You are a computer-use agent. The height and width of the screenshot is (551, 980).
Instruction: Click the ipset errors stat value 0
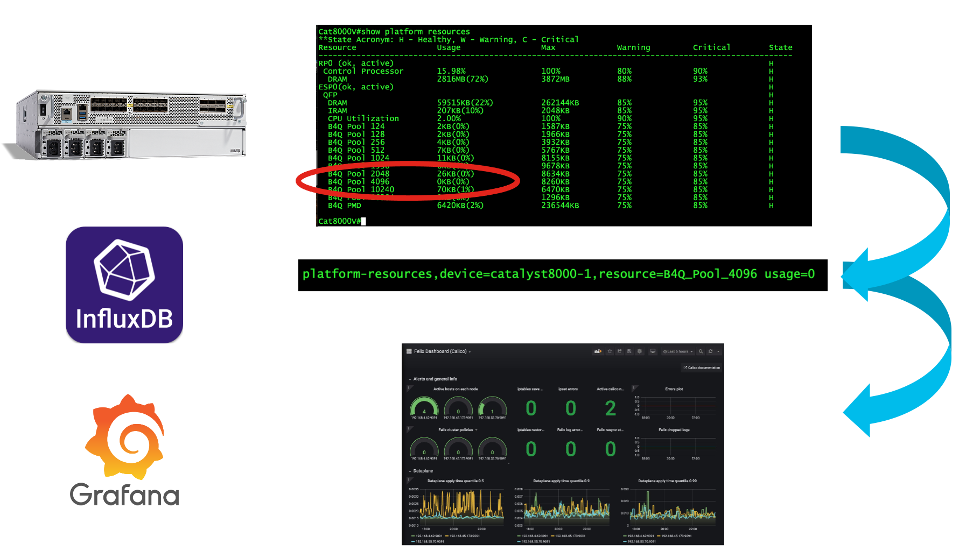[x=571, y=408]
